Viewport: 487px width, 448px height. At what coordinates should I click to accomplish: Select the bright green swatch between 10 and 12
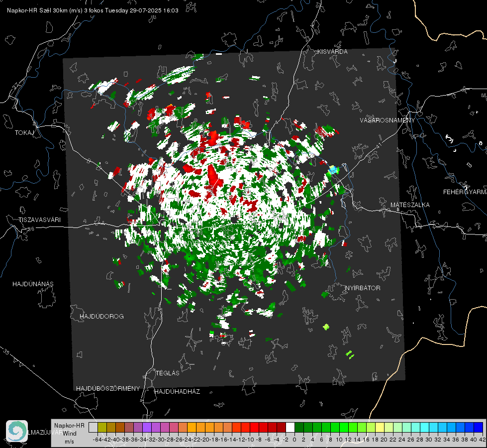coord(344,427)
